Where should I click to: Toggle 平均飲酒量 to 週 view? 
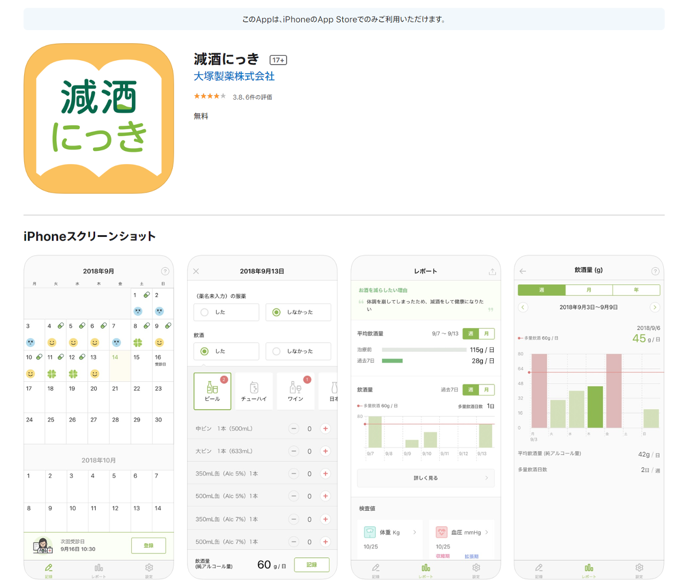(470, 334)
